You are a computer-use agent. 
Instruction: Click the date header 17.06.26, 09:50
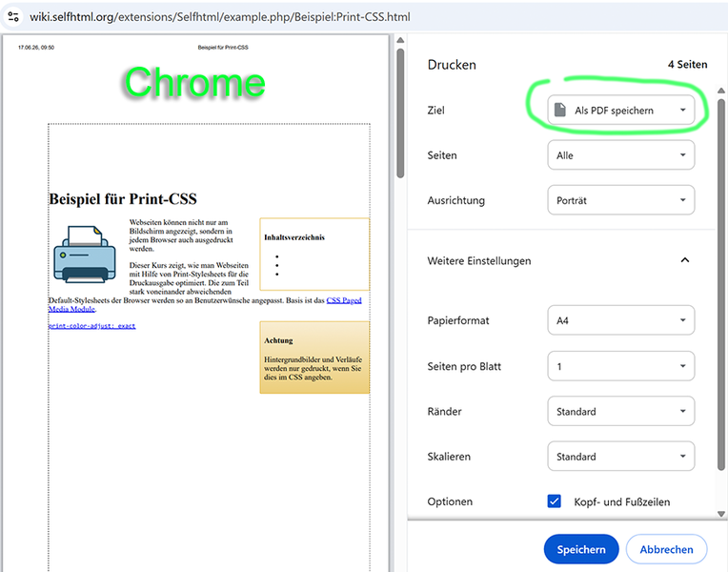(x=36, y=48)
